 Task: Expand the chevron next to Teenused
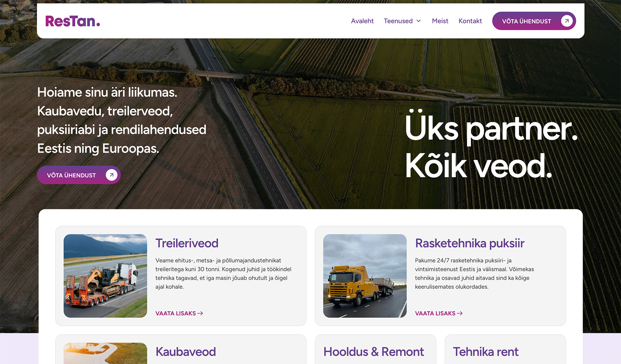[419, 21]
